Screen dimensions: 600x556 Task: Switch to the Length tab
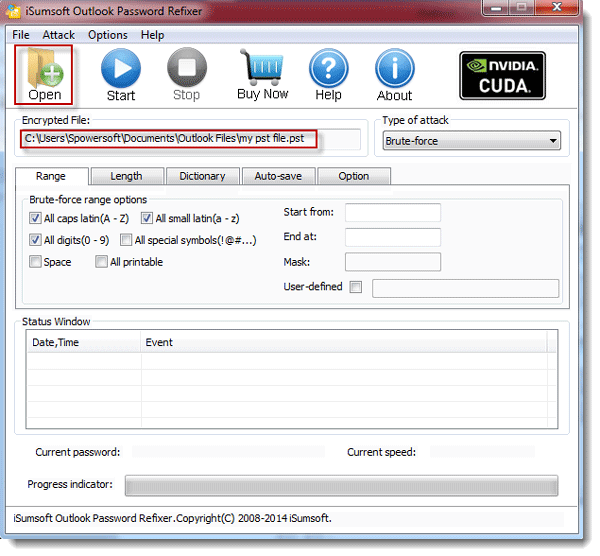[126, 176]
